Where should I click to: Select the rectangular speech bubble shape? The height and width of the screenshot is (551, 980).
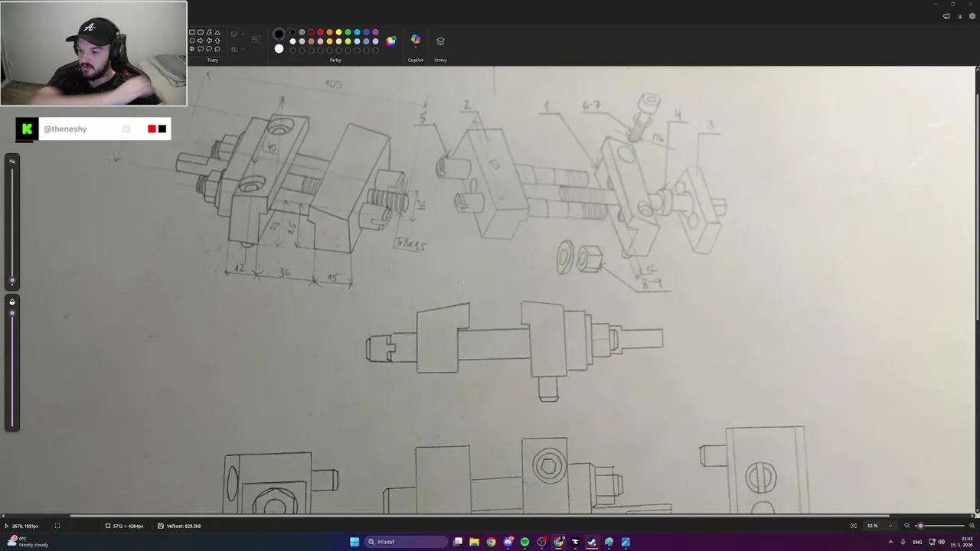click(x=201, y=49)
